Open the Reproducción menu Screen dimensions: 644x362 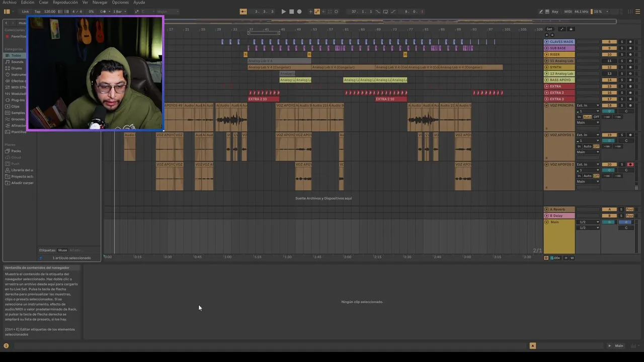click(65, 3)
